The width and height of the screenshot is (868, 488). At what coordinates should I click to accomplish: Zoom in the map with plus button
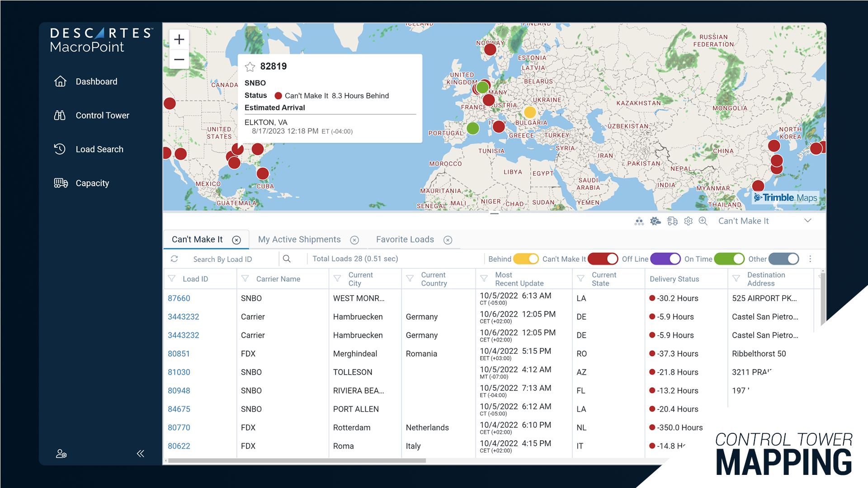pyautogui.click(x=179, y=39)
